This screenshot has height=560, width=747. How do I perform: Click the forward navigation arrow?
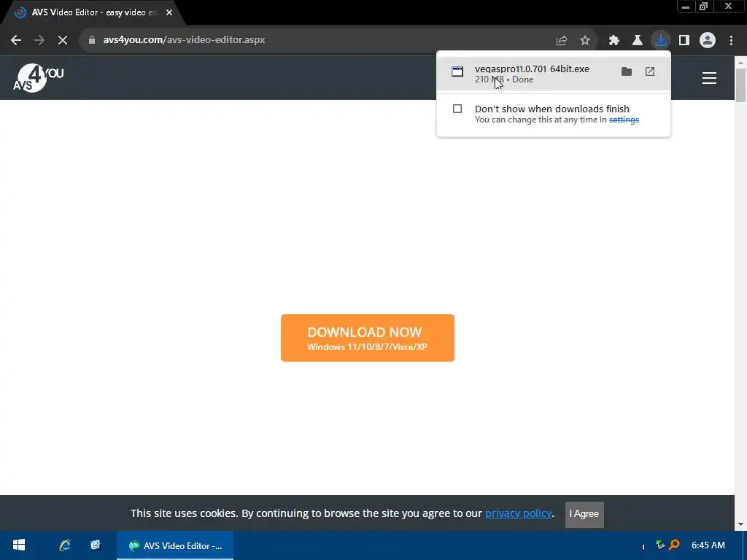point(39,40)
